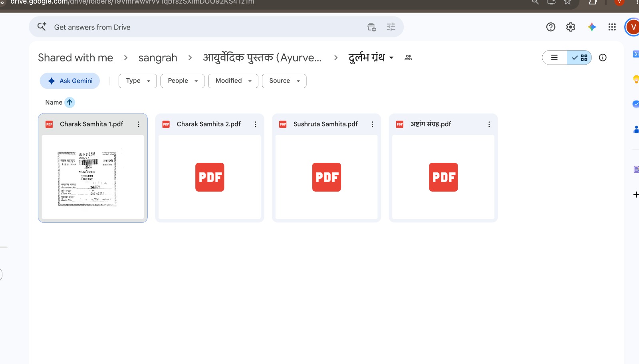
Task: Select the अष्टांग संग्रह.pdf preview thumbnail
Action: click(443, 177)
